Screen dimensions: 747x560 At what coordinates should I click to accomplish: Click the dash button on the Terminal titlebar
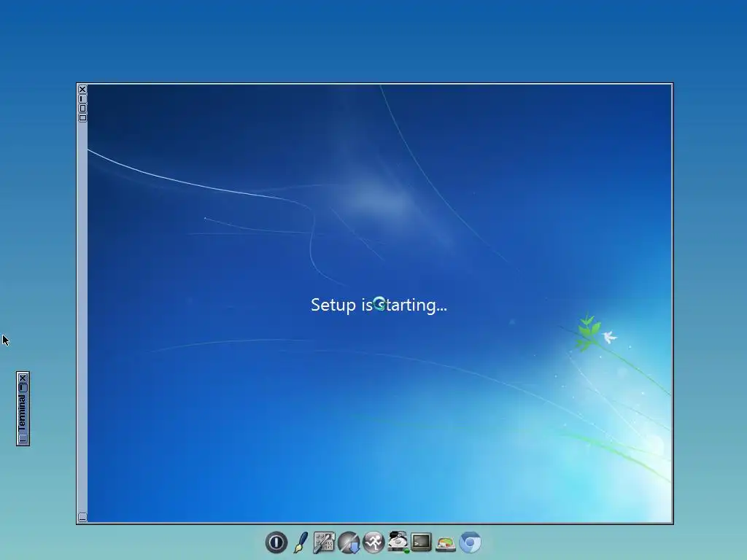[x=23, y=387]
